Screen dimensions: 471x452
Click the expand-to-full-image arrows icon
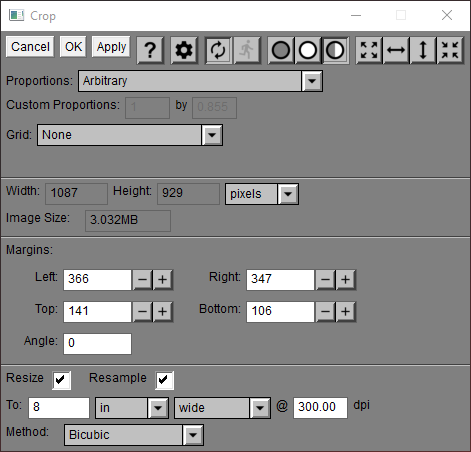tap(369, 50)
